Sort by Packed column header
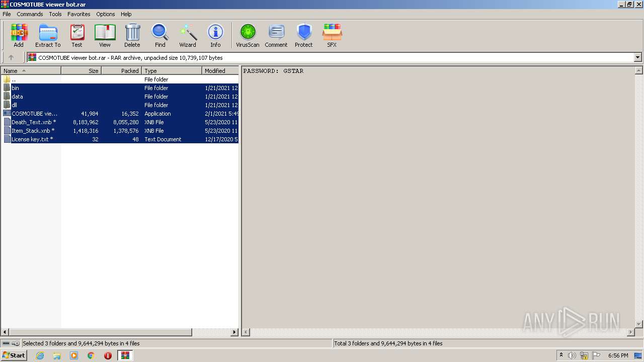The width and height of the screenshot is (644, 362). [x=121, y=71]
